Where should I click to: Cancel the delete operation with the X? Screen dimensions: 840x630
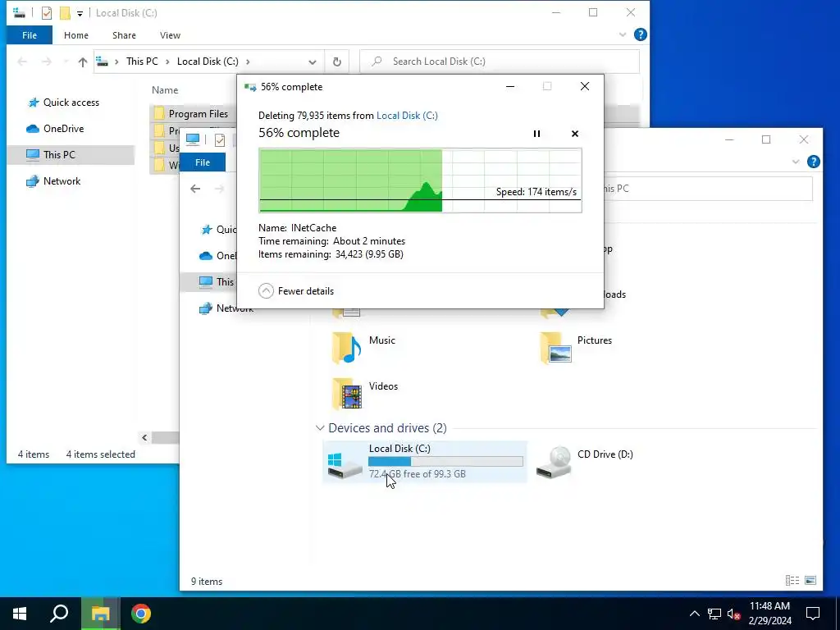(575, 134)
